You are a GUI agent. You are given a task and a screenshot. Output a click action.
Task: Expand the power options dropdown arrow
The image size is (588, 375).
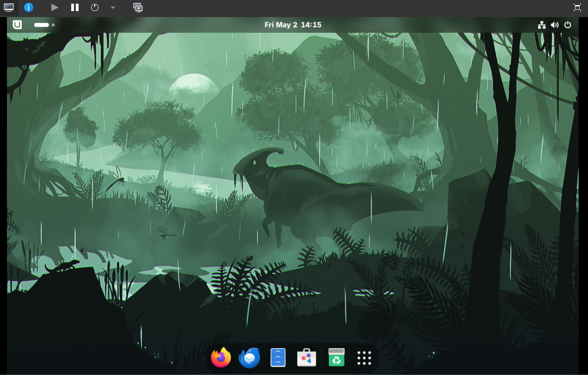coord(112,8)
